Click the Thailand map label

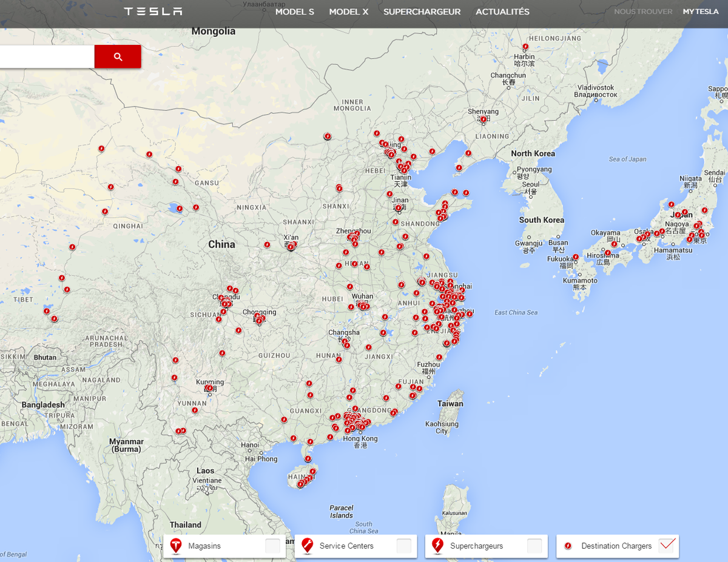pyautogui.click(x=186, y=524)
